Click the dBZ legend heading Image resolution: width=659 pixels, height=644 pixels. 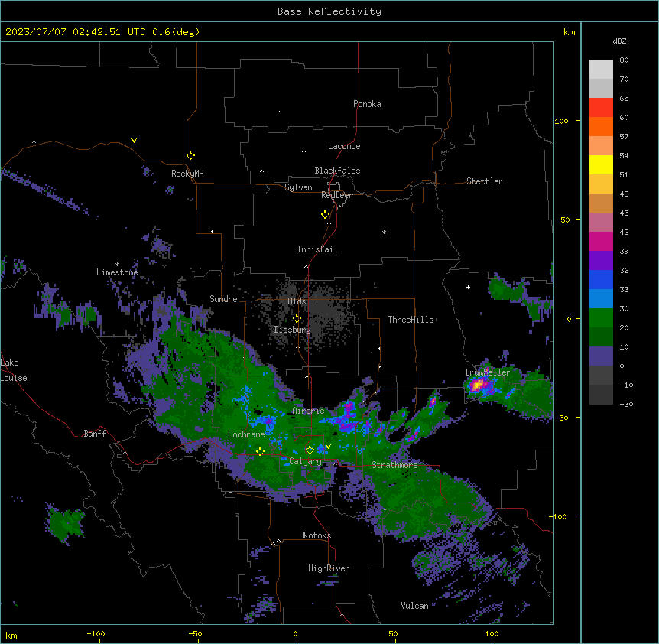619,41
